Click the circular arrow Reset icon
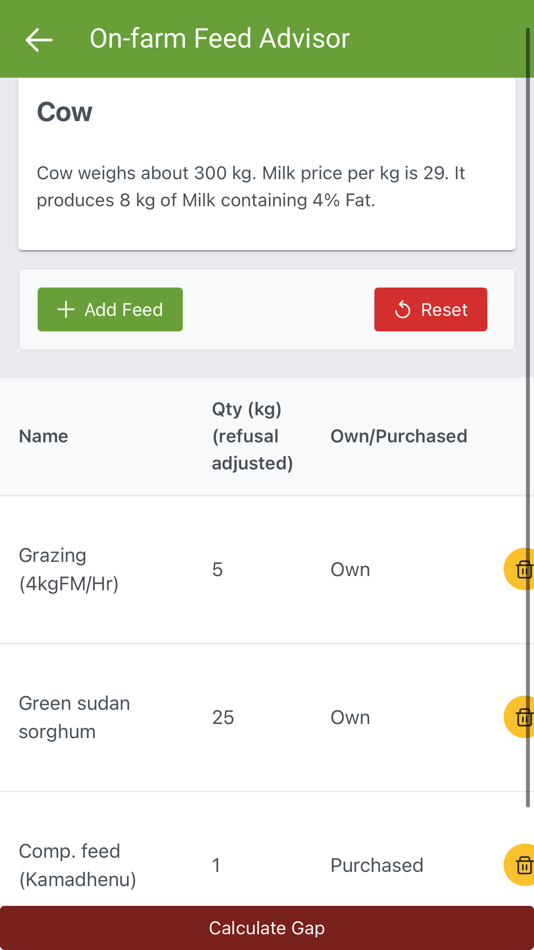Viewport: 534px width, 950px height. (402, 310)
